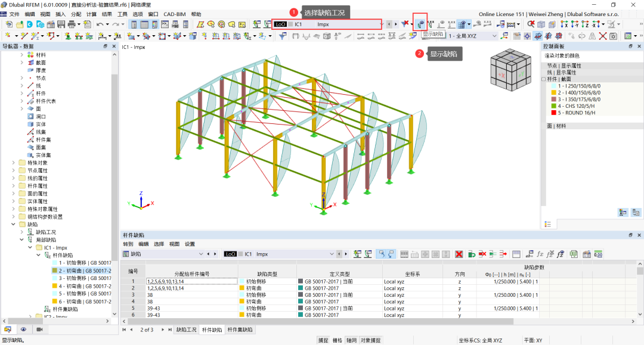Collapse the 缺陷 folder in navigator
The width and height of the screenshot is (644, 345).
coord(14,225)
